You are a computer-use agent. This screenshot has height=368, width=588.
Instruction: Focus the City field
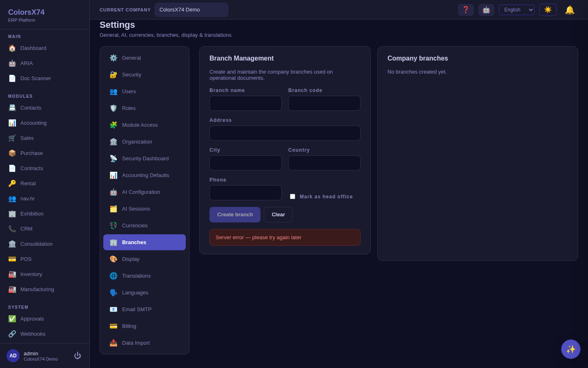pyautogui.click(x=245, y=163)
